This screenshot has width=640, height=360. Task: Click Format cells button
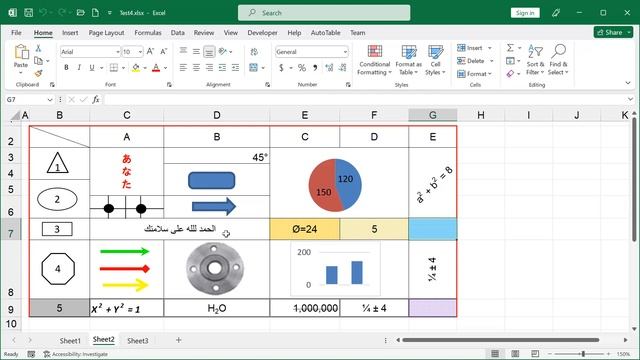click(474, 74)
